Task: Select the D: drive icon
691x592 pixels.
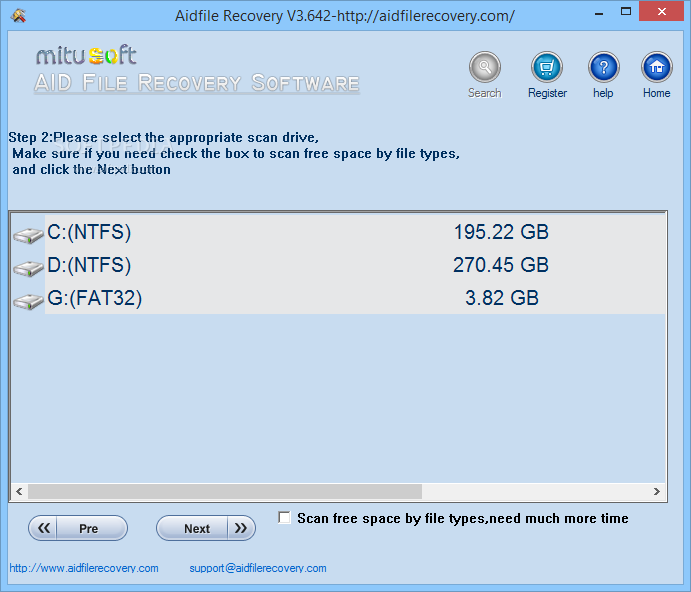Action: click(x=28, y=268)
